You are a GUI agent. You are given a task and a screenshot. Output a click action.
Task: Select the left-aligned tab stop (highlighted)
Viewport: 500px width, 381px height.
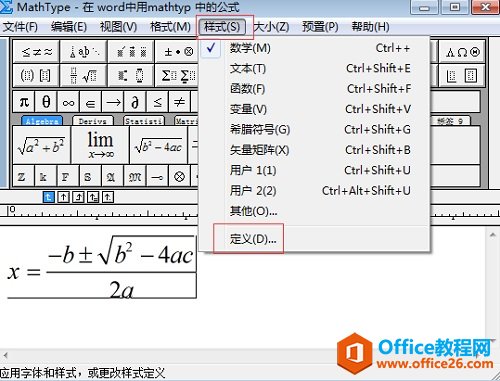coord(49,197)
